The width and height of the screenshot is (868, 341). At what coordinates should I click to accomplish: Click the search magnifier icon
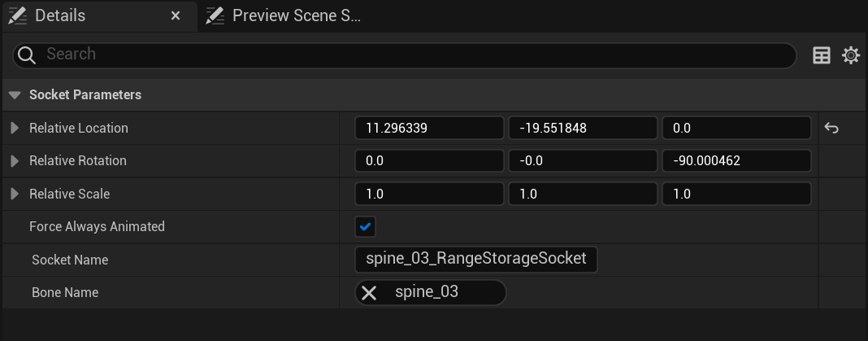[x=27, y=55]
